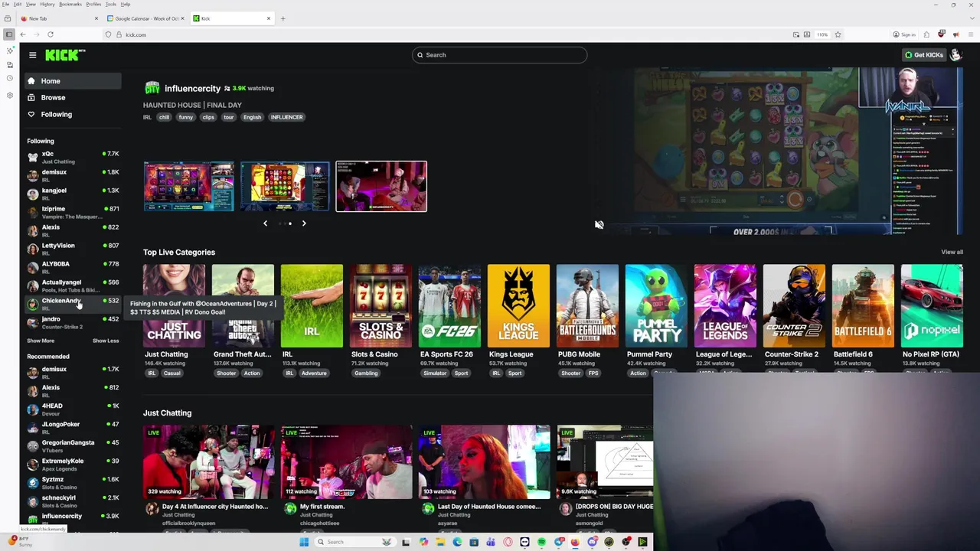980x551 pixels.
Task: Open xQc channel in Following list
Action: (x=71, y=157)
